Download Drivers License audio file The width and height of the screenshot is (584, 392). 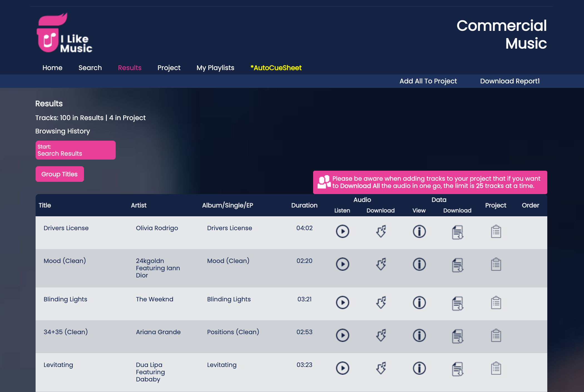click(381, 231)
